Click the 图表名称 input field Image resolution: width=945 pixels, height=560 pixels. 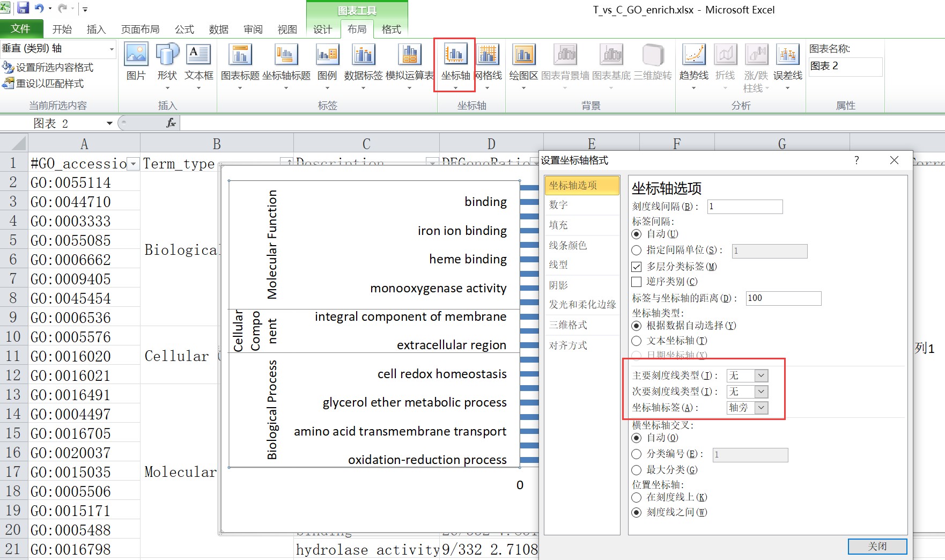coord(845,67)
